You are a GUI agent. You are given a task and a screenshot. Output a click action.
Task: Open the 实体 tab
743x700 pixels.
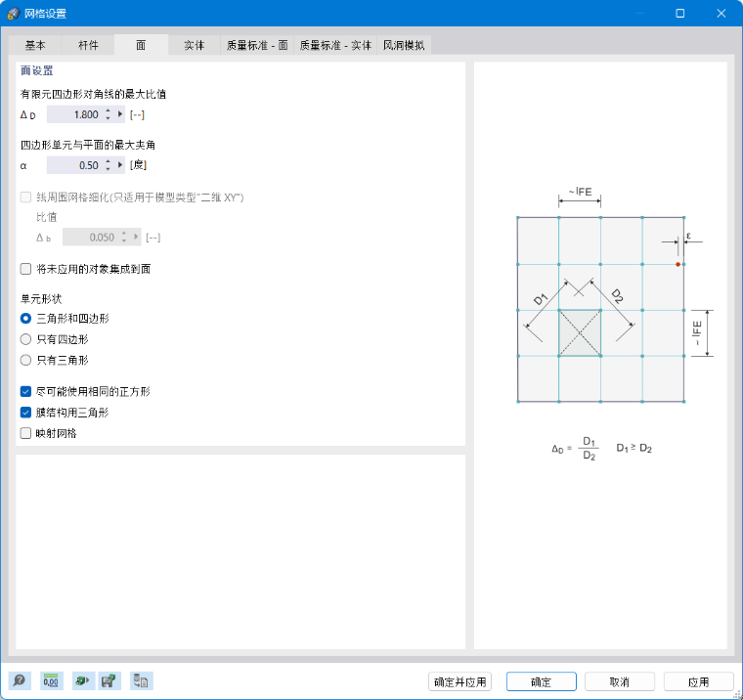point(195,45)
